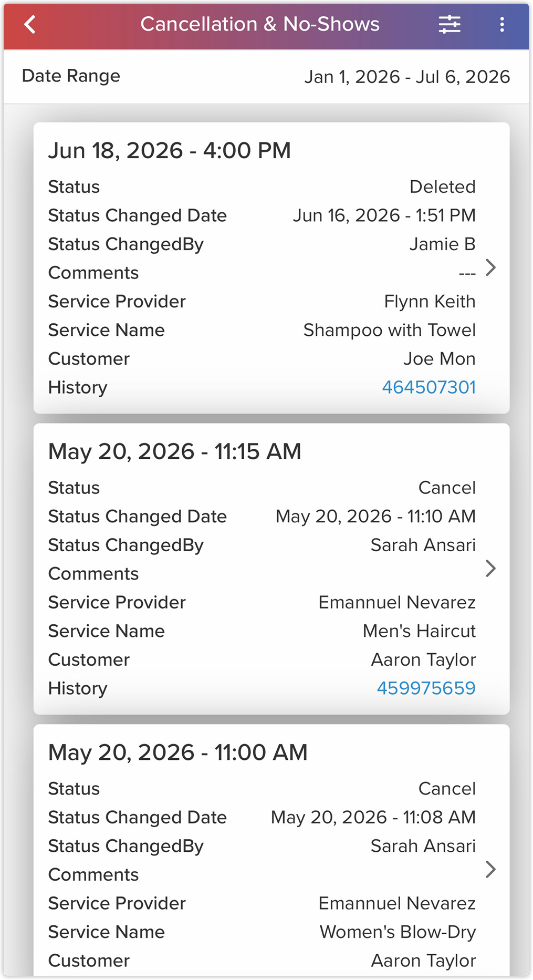This screenshot has width=533, height=980.
Task: Select service provider Flynn Keith
Action: pos(430,302)
